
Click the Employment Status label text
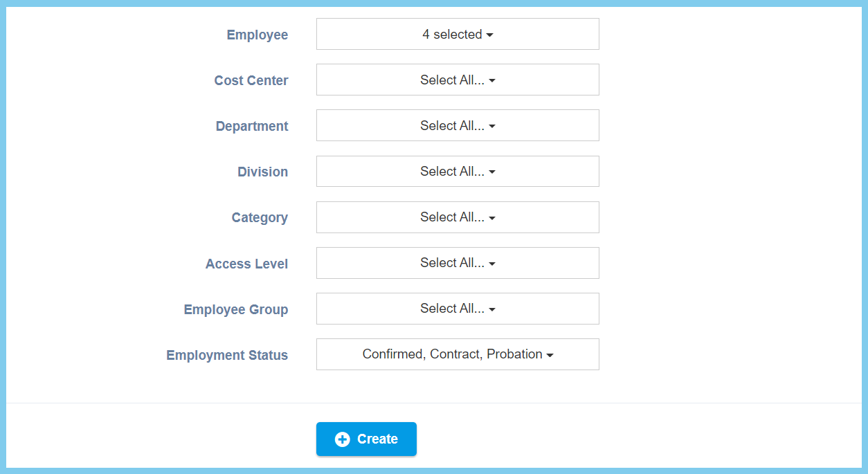pos(226,355)
